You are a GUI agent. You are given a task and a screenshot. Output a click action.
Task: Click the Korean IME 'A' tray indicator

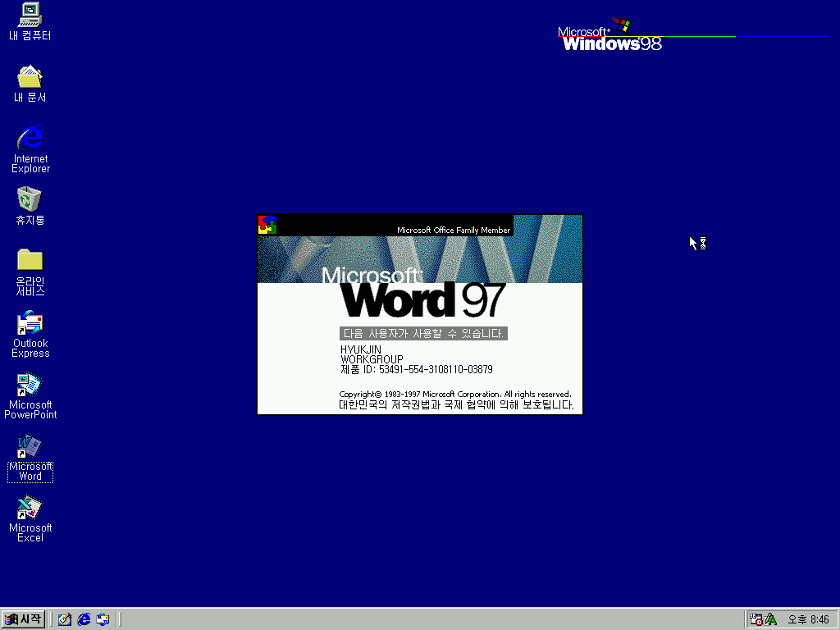pos(771,619)
